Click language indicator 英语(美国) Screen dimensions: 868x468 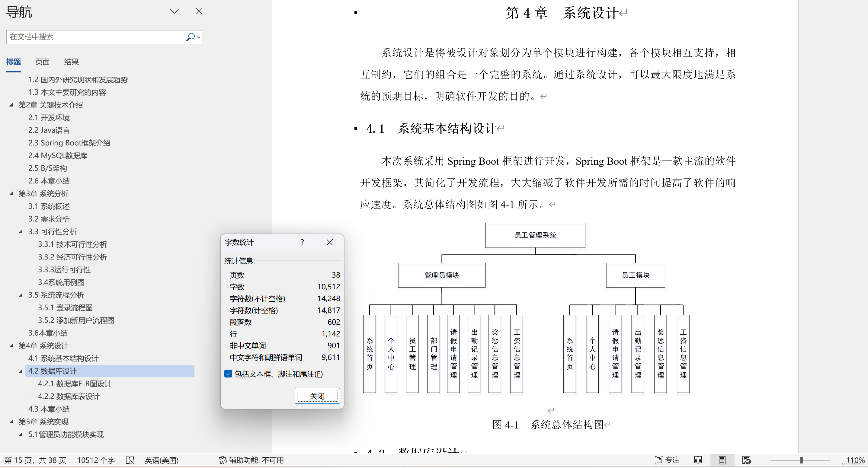tap(162, 460)
